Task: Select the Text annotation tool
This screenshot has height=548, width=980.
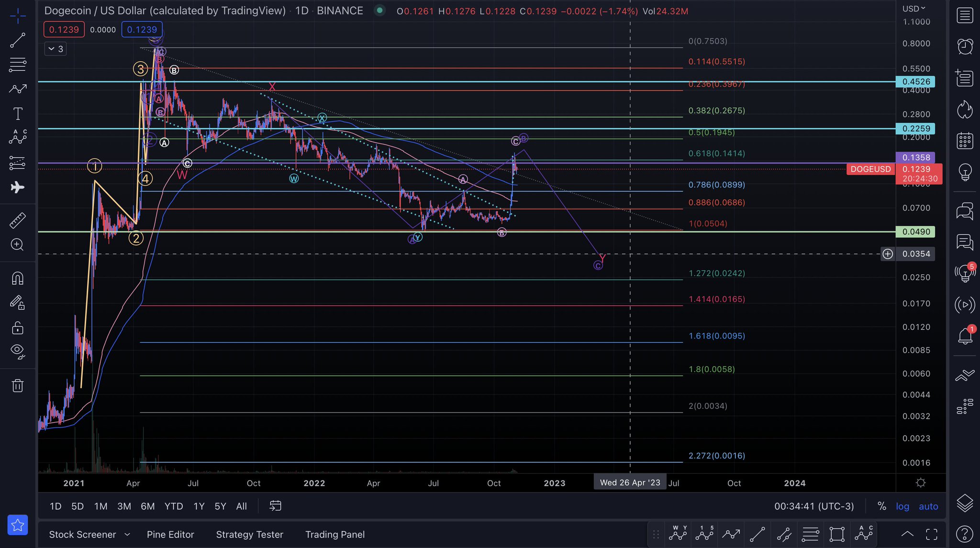Action: 18,113
